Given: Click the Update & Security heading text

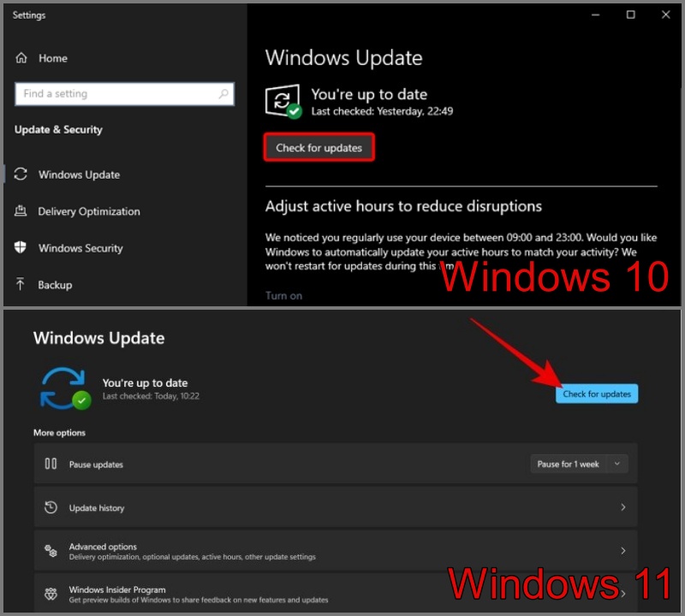Looking at the screenshot, I should (x=58, y=130).
